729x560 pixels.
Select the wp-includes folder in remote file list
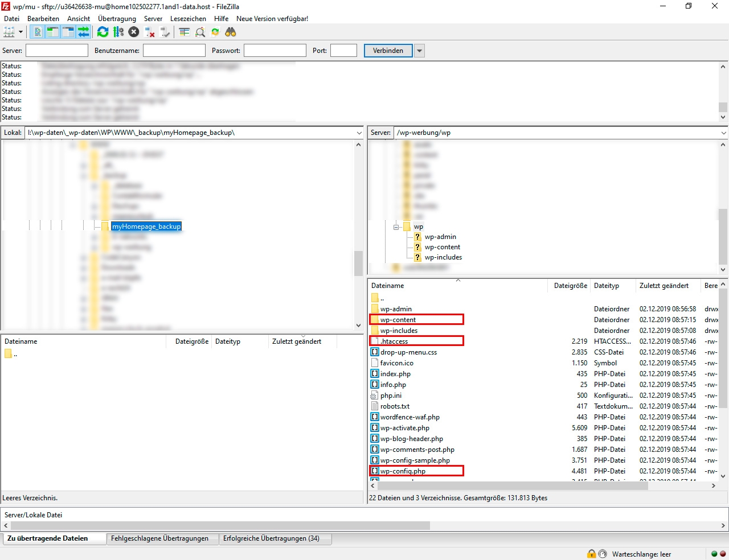click(x=399, y=331)
